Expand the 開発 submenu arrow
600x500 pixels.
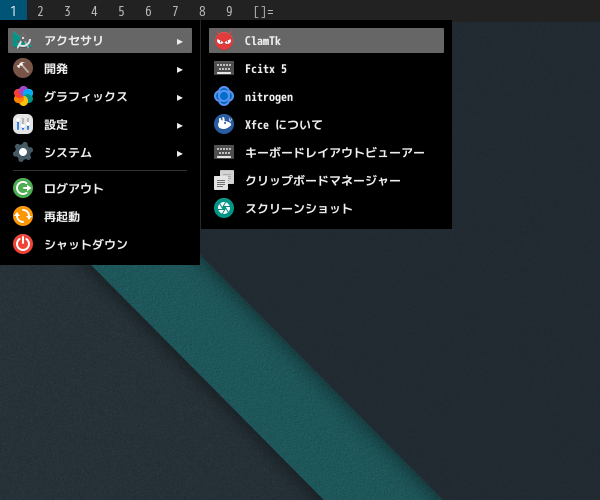tap(179, 70)
